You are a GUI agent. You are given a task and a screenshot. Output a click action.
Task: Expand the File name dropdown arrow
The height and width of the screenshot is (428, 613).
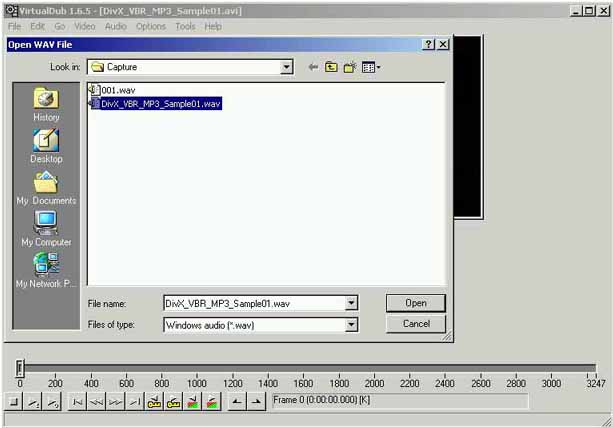pyautogui.click(x=351, y=303)
